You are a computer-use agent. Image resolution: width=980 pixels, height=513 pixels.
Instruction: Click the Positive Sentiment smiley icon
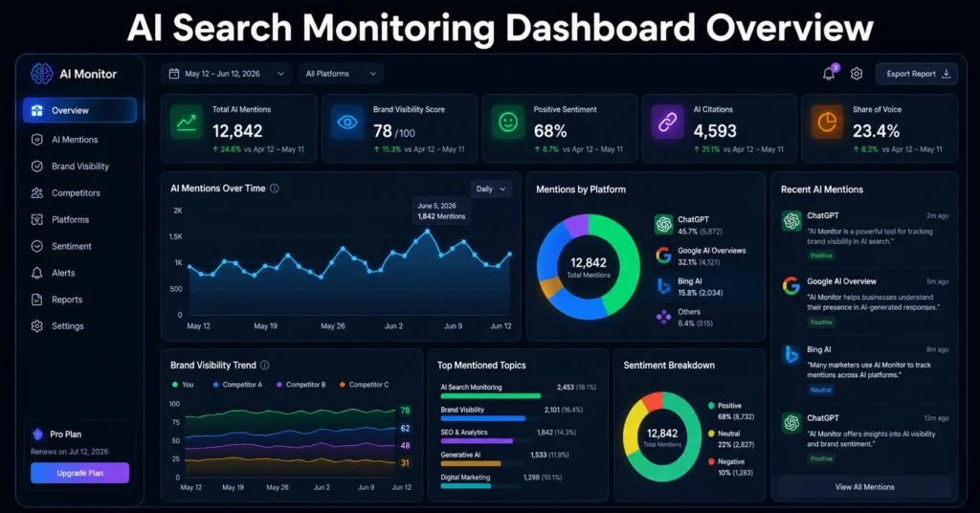point(507,122)
